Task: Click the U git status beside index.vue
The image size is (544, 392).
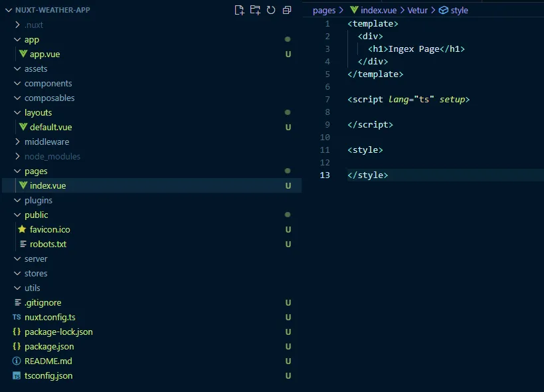Action: point(288,185)
